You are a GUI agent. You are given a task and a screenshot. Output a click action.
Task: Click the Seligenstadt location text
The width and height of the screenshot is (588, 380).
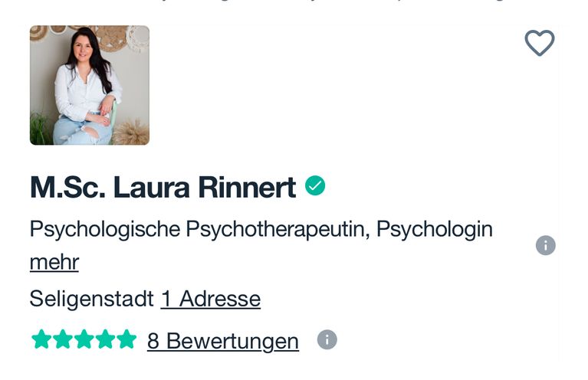point(92,299)
